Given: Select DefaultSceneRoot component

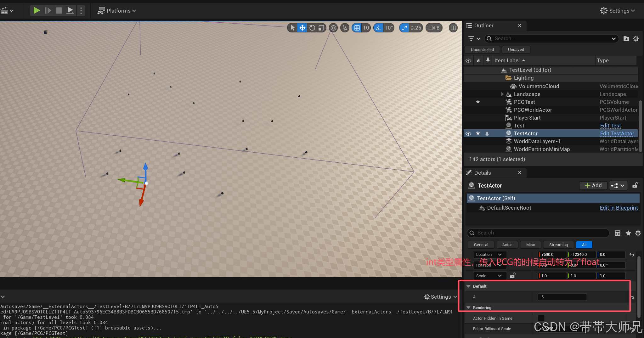Looking at the screenshot, I should click(509, 208).
